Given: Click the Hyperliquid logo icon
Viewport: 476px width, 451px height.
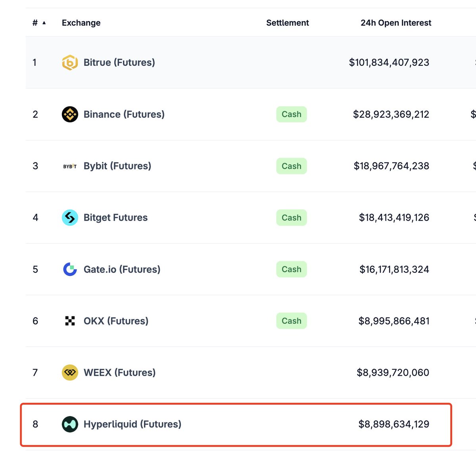Looking at the screenshot, I should [x=70, y=424].
